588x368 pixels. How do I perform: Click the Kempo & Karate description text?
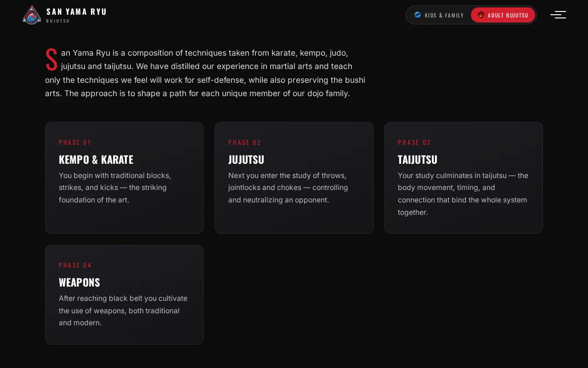[x=115, y=188]
